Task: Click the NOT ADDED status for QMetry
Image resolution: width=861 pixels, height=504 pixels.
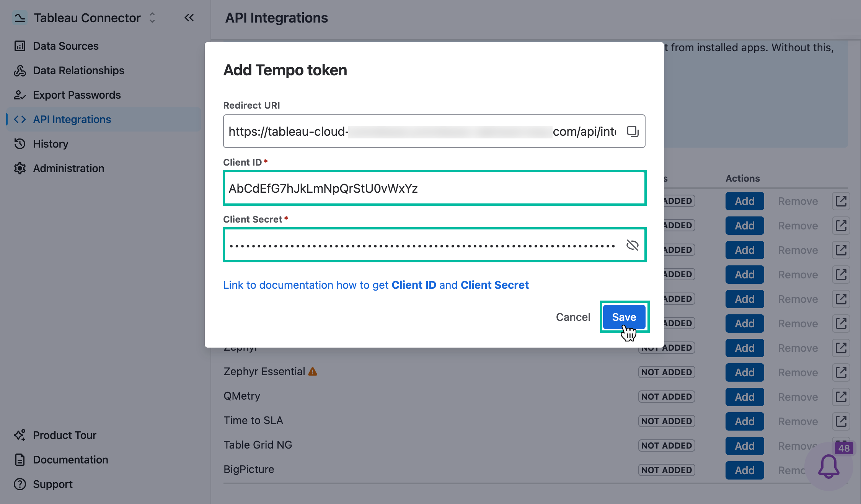Action: click(x=667, y=397)
